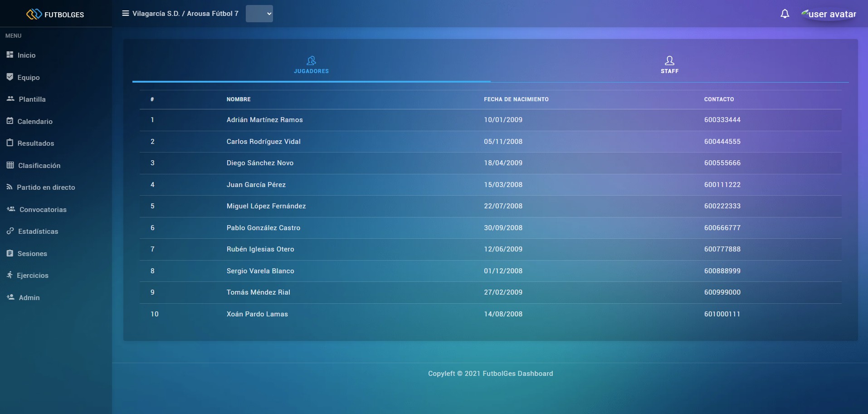Click contact number 600777888
This screenshot has height=414, width=868.
(722, 249)
